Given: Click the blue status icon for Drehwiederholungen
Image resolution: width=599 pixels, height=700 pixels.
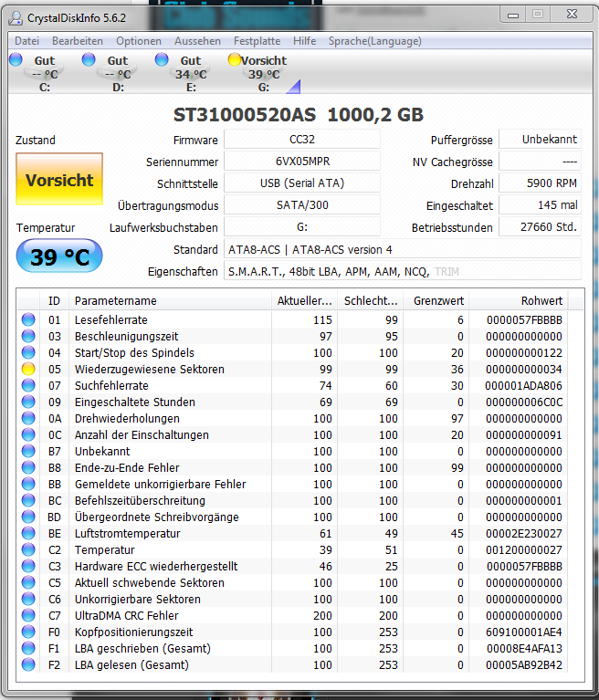Looking at the screenshot, I should 28,418.
